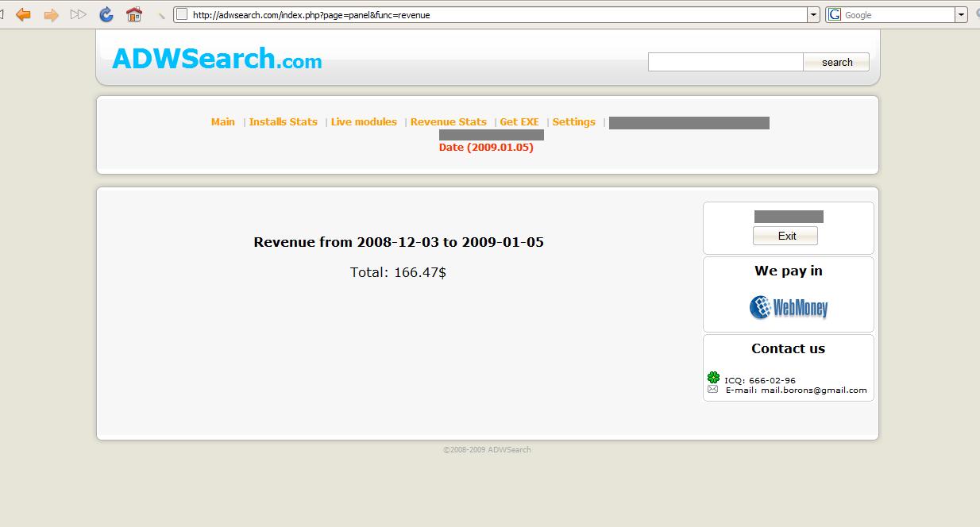Click the site search button
This screenshot has height=527, width=980.
pyautogui.click(x=837, y=62)
